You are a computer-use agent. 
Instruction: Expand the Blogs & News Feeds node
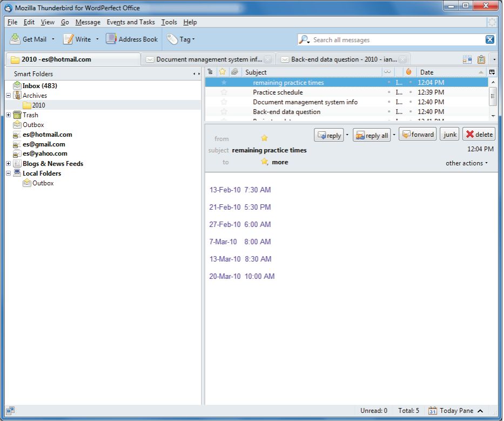8,163
